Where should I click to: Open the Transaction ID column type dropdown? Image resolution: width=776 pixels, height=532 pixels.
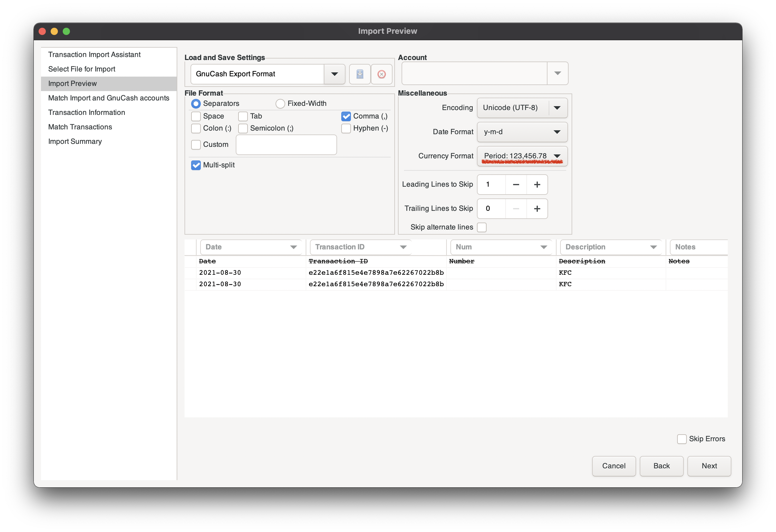pyautogui.click(x=403, y=247)
